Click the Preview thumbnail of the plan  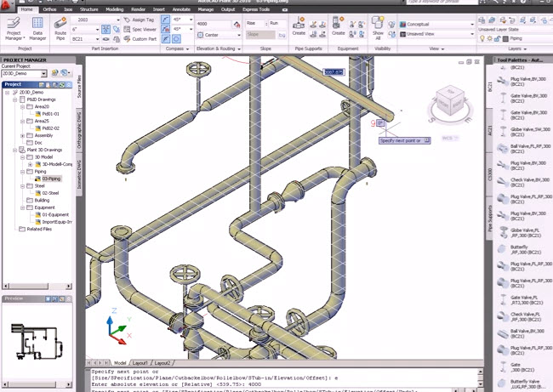click(x=37, y=342)
